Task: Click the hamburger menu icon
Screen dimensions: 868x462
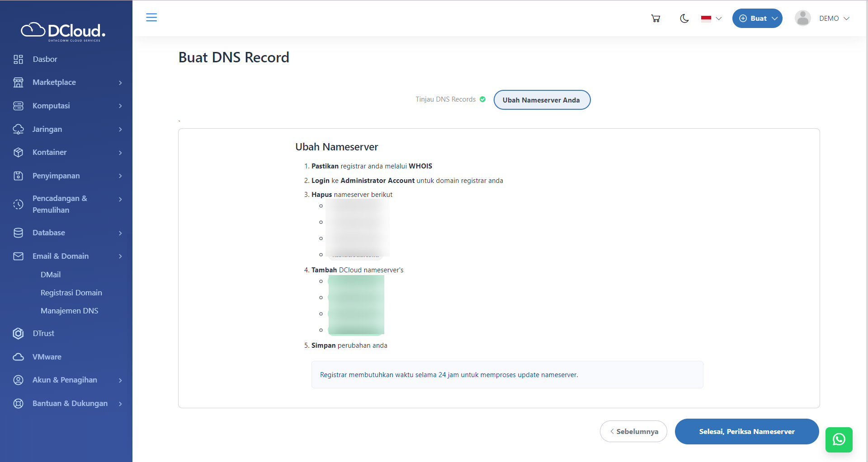Action: [151, 18]
